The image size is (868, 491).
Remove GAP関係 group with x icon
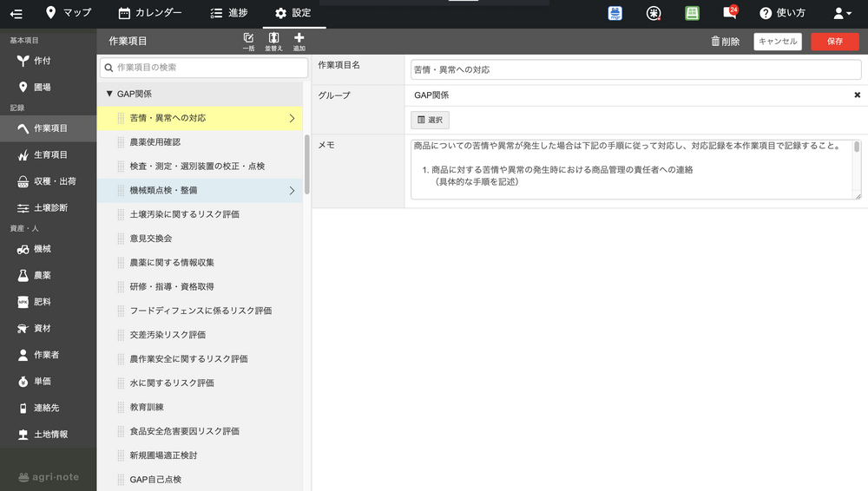(x=857, y=95)
